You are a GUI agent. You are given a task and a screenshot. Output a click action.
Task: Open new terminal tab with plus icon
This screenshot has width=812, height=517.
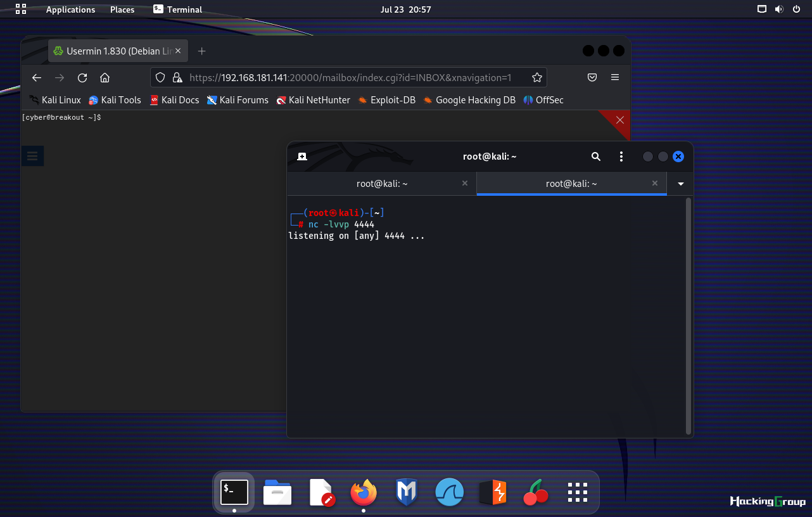tap(302, 156)
